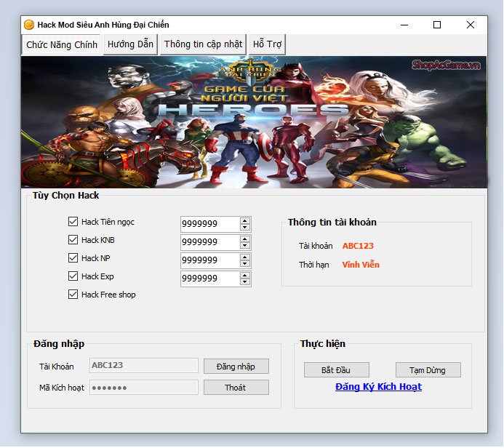Decrease the Hack Tiên ngọc value with down arrow
The height and width of the screenshot is (448, 504).
245,228
